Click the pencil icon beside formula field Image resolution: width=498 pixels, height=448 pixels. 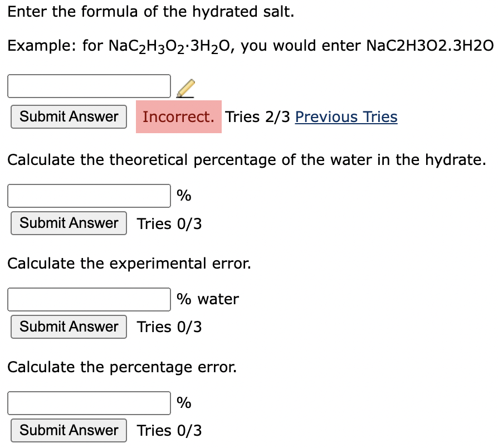(x=185, y=87)
